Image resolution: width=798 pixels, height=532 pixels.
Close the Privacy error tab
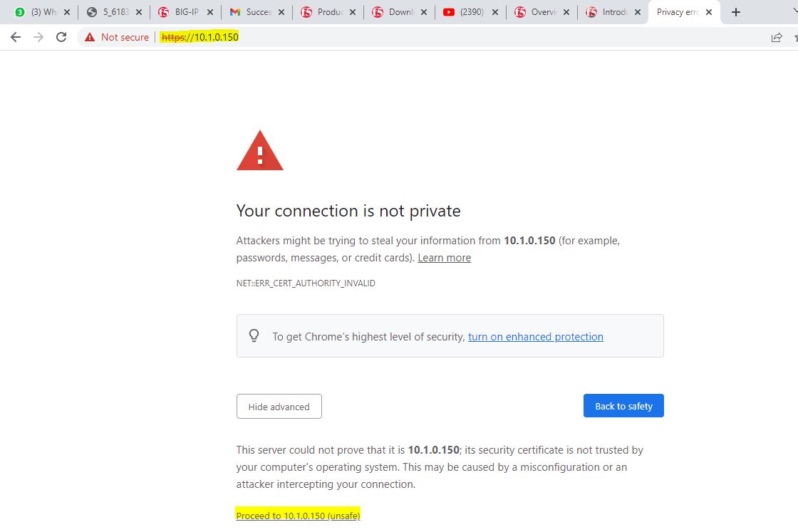[x=709, y=12]
